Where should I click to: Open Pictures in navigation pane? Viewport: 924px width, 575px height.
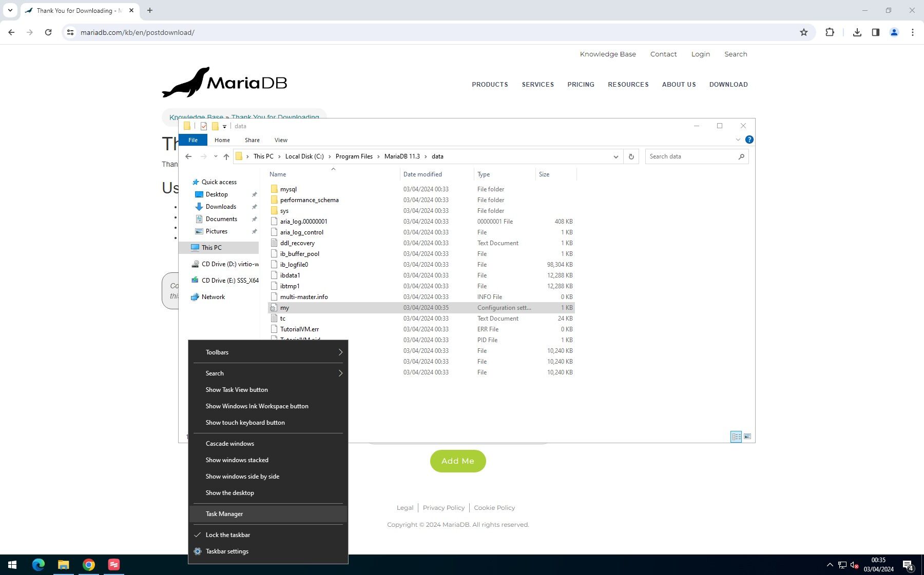coord(217,231)
